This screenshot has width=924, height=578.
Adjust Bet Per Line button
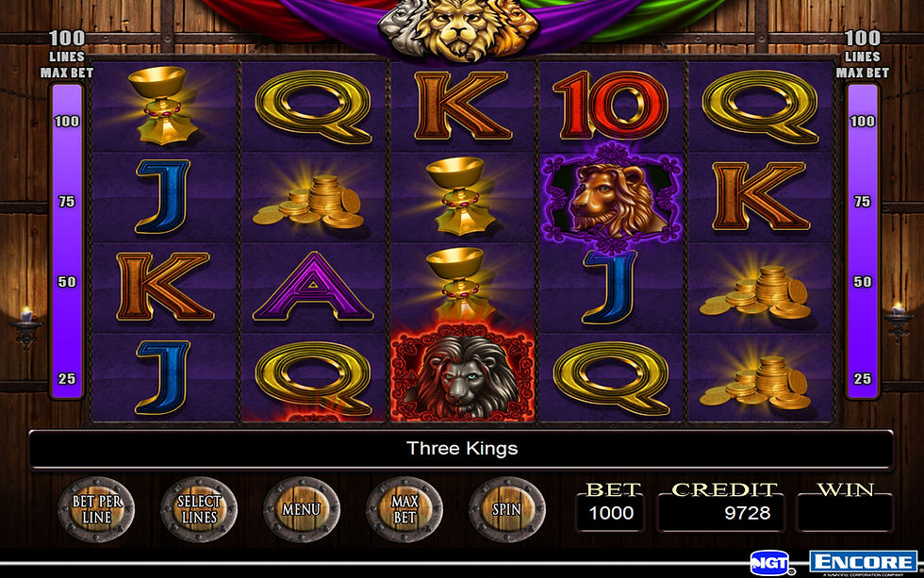click(96, 510)
